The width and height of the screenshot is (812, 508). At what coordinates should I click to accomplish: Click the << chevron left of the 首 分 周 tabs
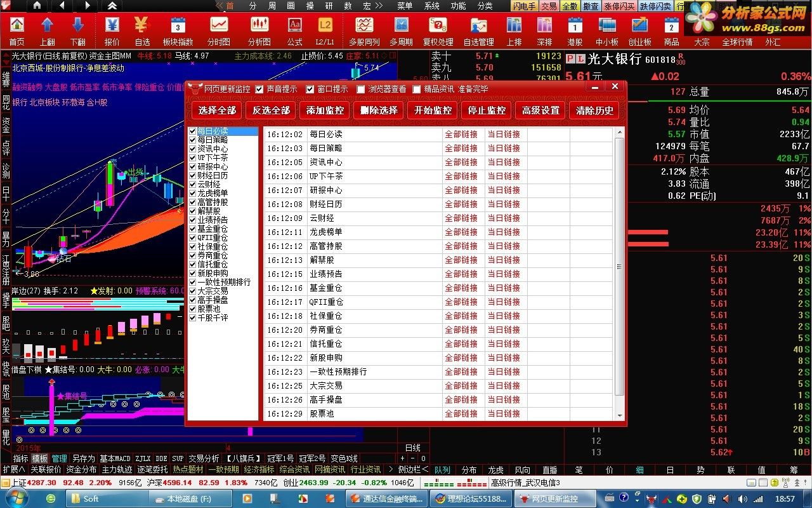220,6
